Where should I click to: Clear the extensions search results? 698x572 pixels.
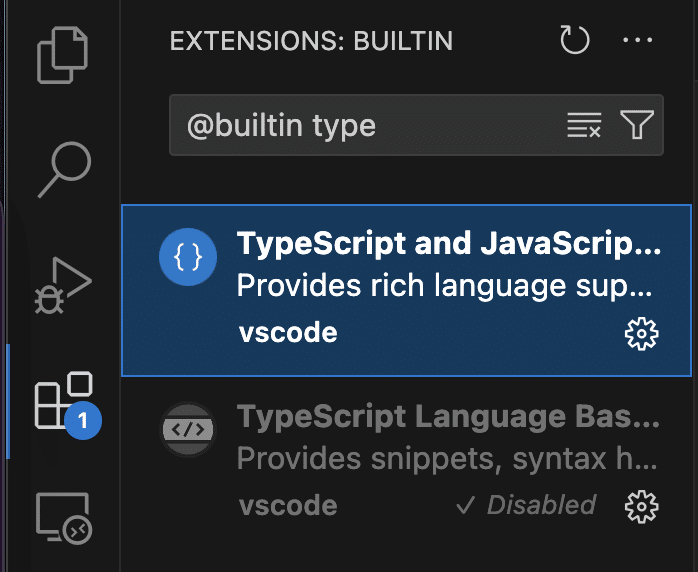tap(584, 125)
